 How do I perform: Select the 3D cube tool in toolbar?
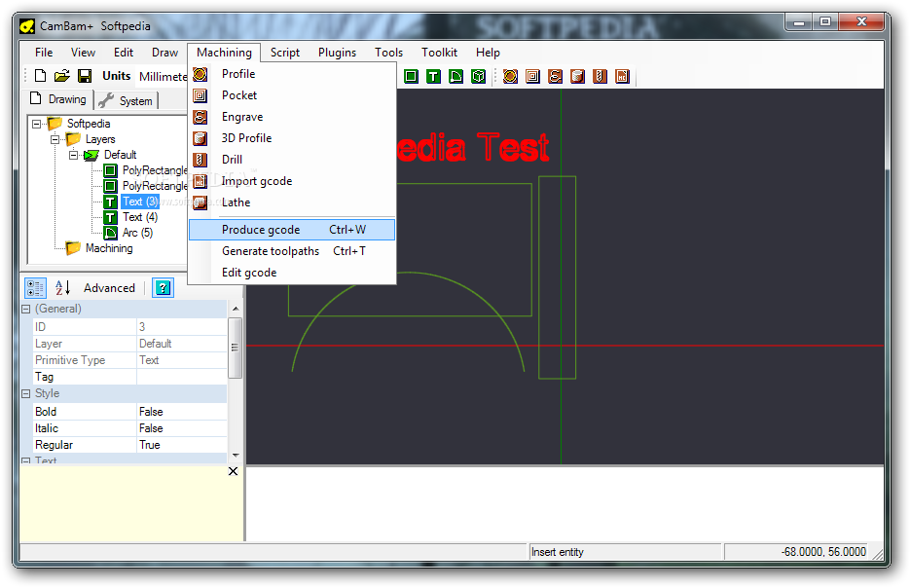[478, 76]
